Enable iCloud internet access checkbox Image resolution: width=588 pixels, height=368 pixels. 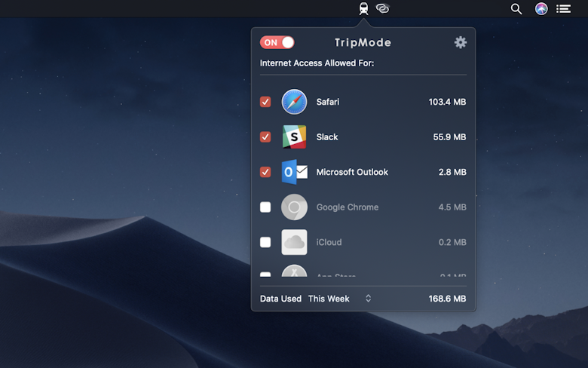265,242
